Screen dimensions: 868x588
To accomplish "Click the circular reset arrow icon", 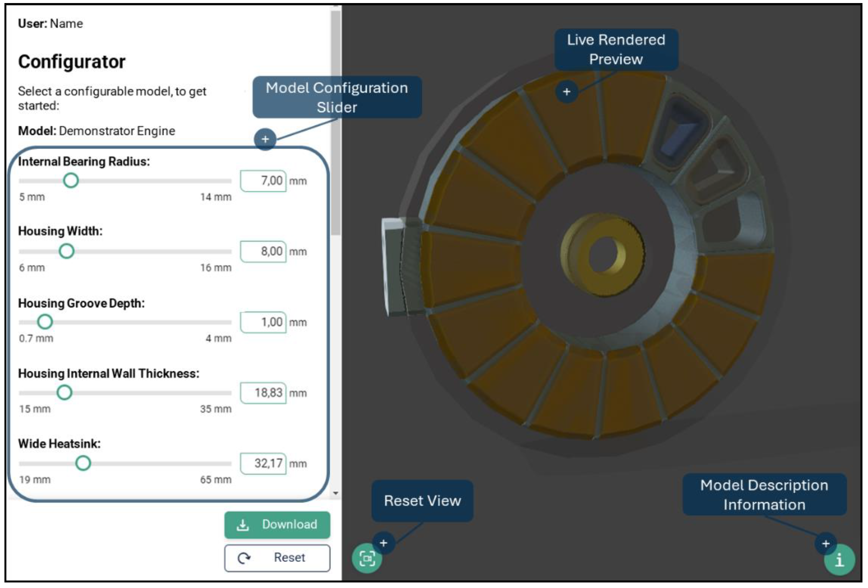I will click(244, 558).
